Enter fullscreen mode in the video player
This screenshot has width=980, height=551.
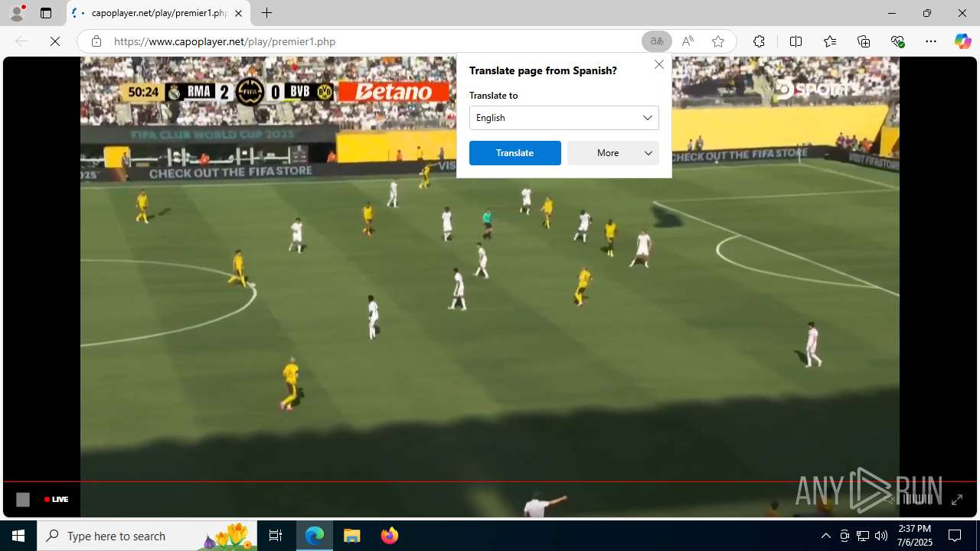click(x=957, y=500)
